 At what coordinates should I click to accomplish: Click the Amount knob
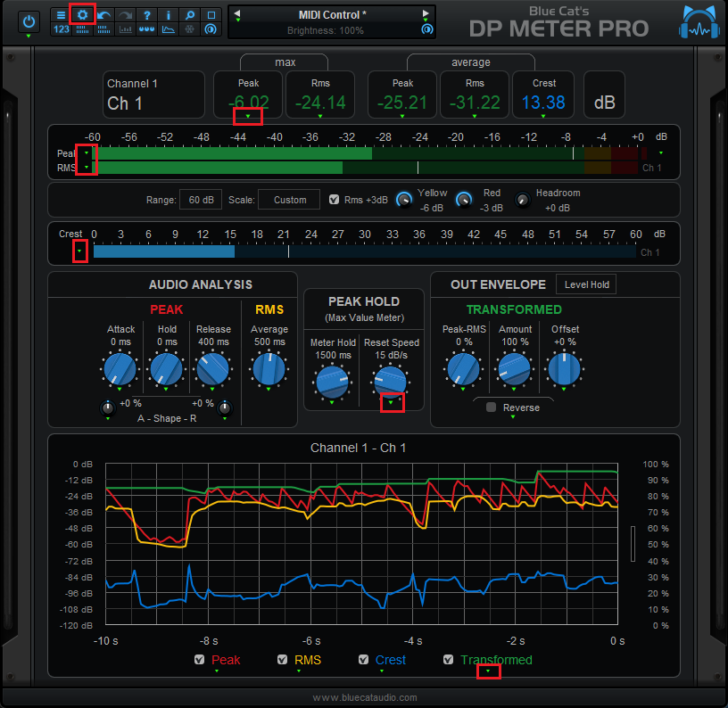coord(515,369)
